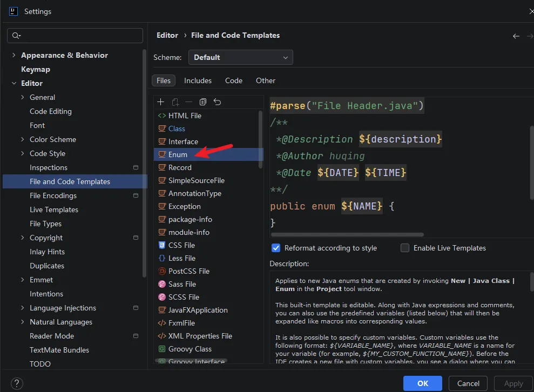Click the back navigation arrow icon
Image resolution: width=534 pixels, height=392 pixels.
[x=516, y=36]
